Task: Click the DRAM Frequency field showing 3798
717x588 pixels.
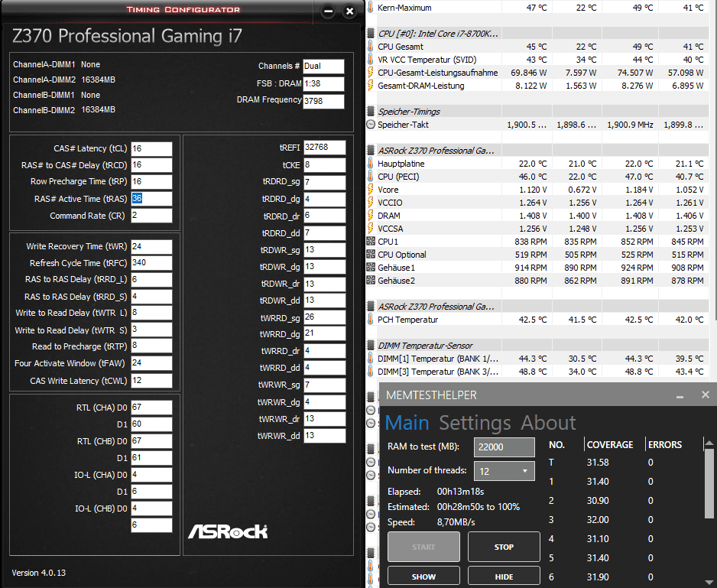Action: click(323, 101)
